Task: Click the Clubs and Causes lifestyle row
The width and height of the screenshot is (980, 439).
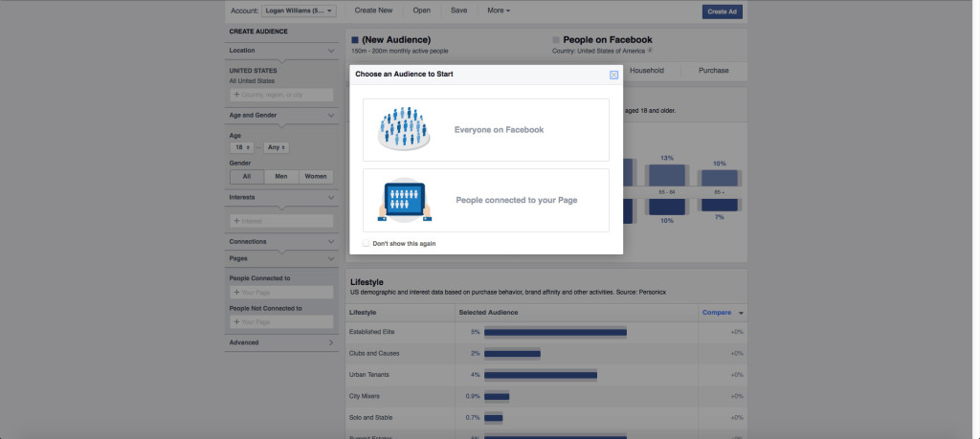Action: pos(546,354)
